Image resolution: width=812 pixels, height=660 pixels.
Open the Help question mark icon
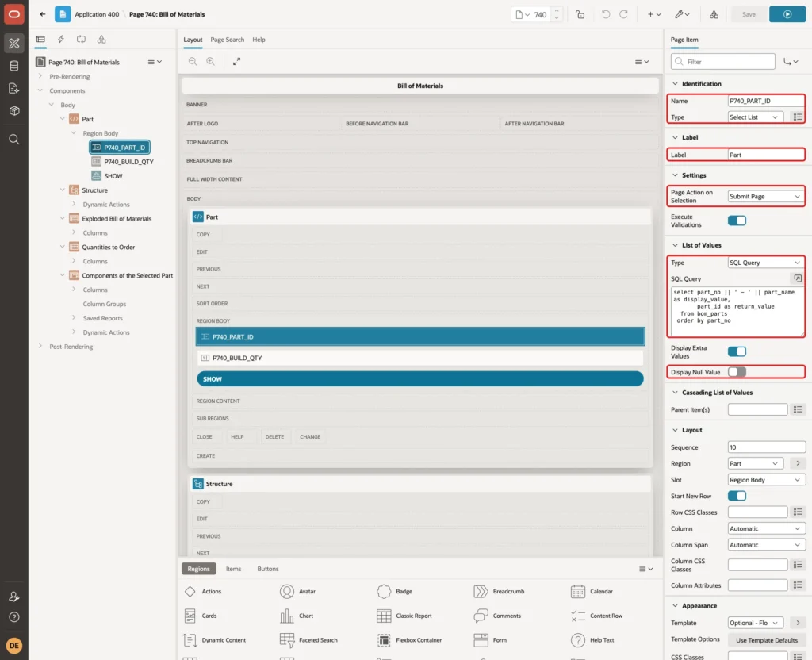click(x=14, y=617)
